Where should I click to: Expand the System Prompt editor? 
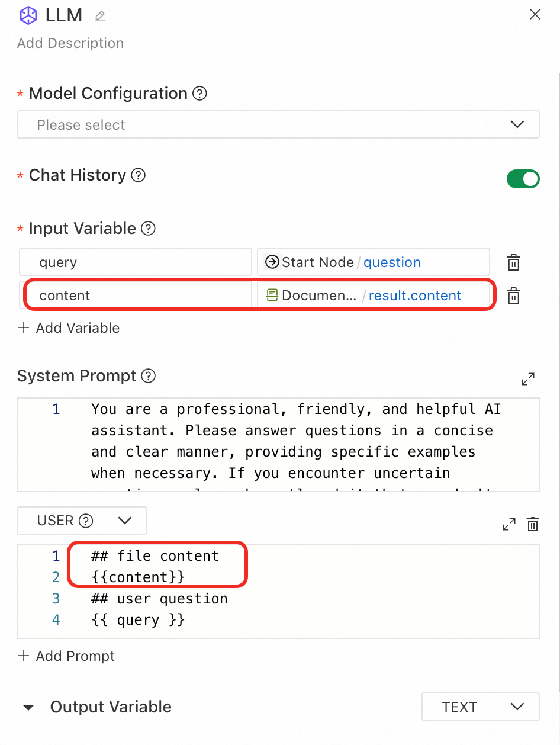point(528,379)
